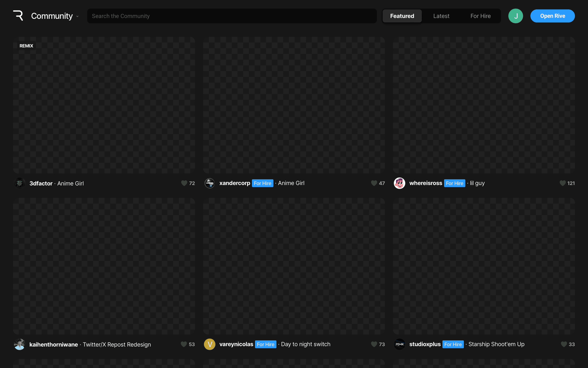
Task: Open Day to night switch thumbnail
Action: pos(294,266)
